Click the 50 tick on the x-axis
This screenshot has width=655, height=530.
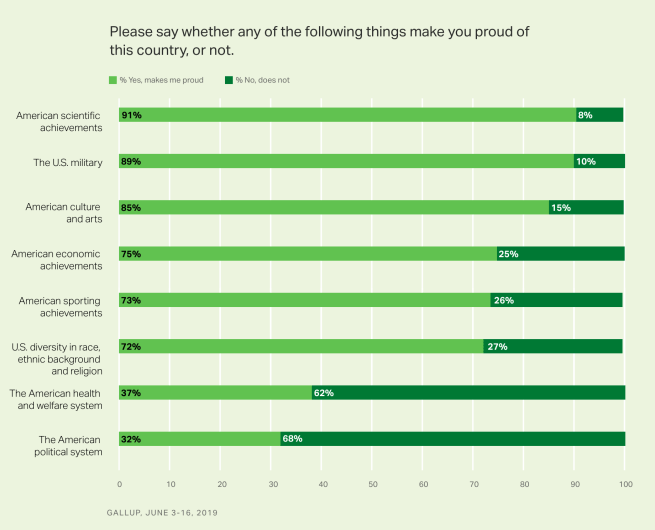(x=372, y=485)
